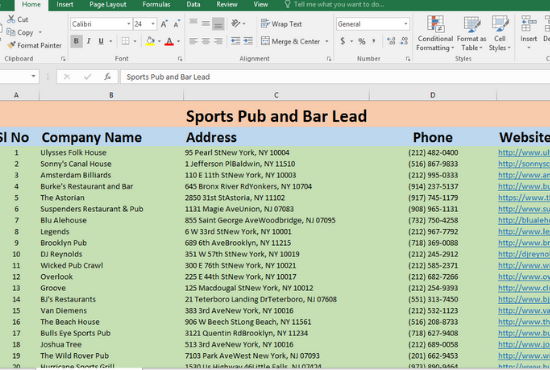This screenshot has width=550, height=370.
Task: Open Font dialog launcher
Action: [180, 59]
